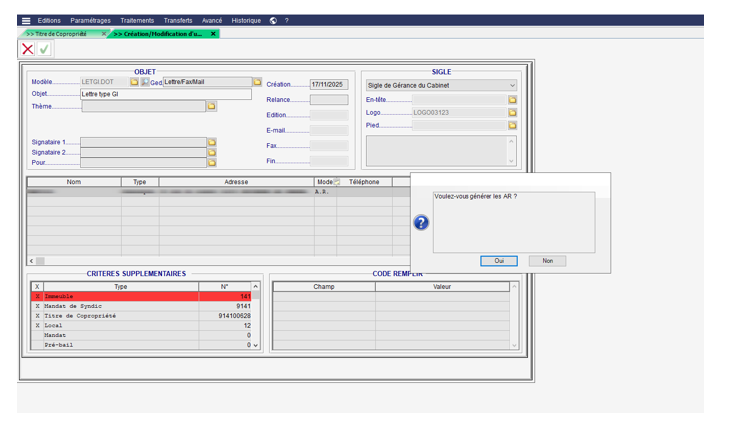Click the green checkmark validate icon

pyautogui.click(x=43, y=49)
